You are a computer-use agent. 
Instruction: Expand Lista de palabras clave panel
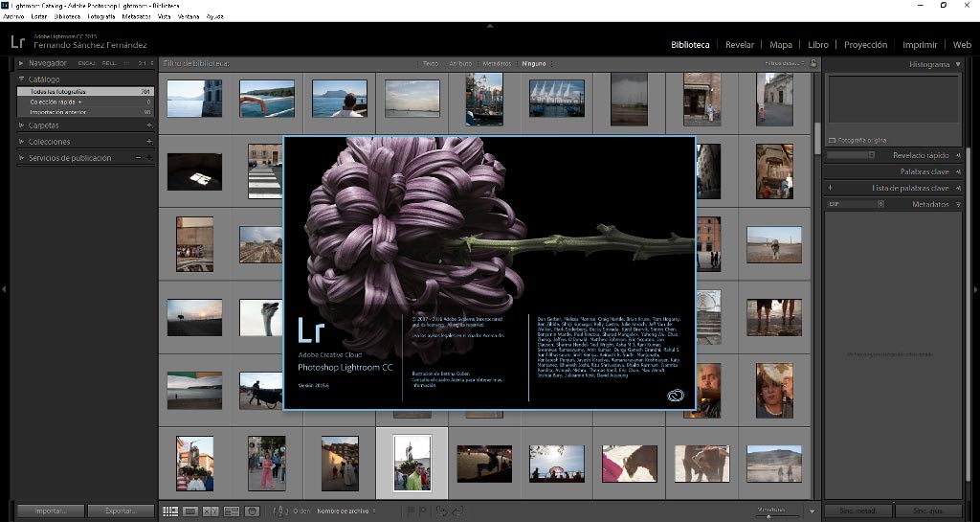point(958,188)
